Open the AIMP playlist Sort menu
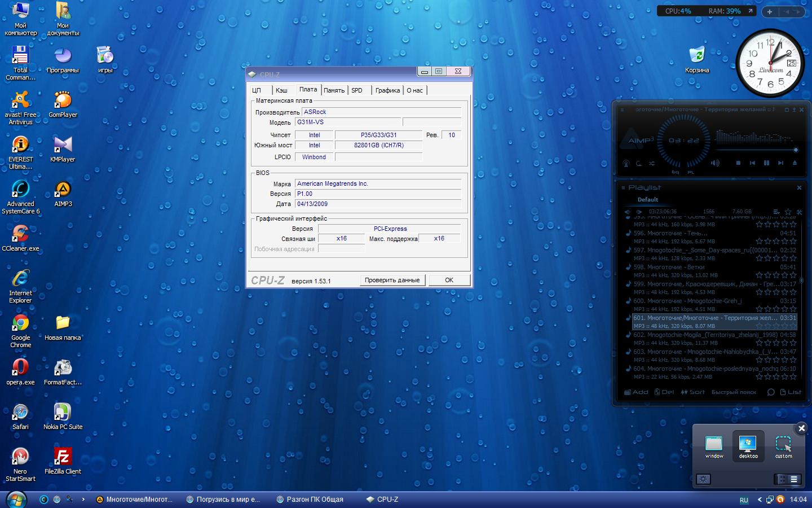 (x=692, y=392)
